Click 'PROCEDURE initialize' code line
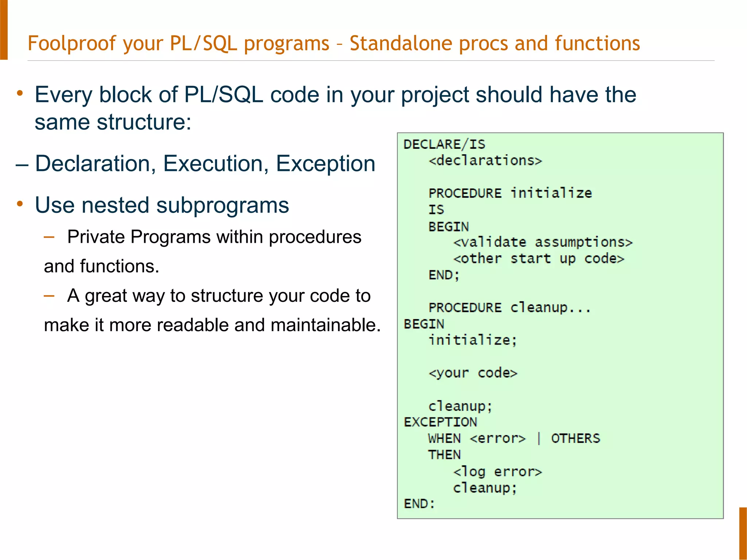 tap(510, 193)
